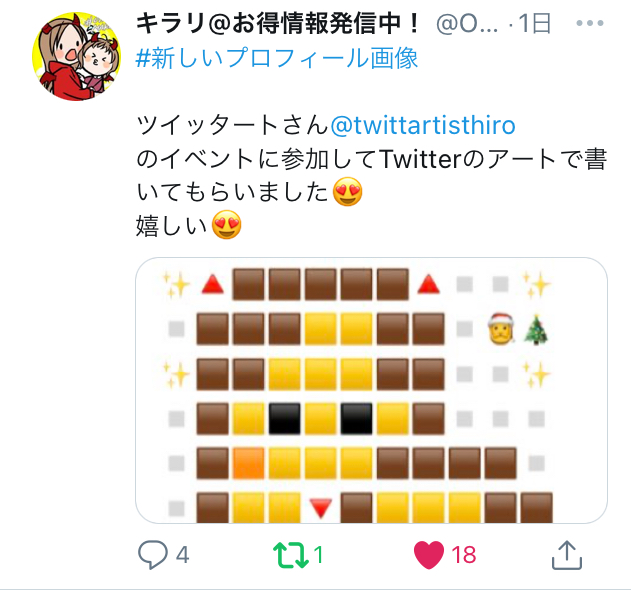Image resolution: width=631 pixels, height=593 pixels.
Task: Click the red downward triangle emoji
Action: click(321, 508)
